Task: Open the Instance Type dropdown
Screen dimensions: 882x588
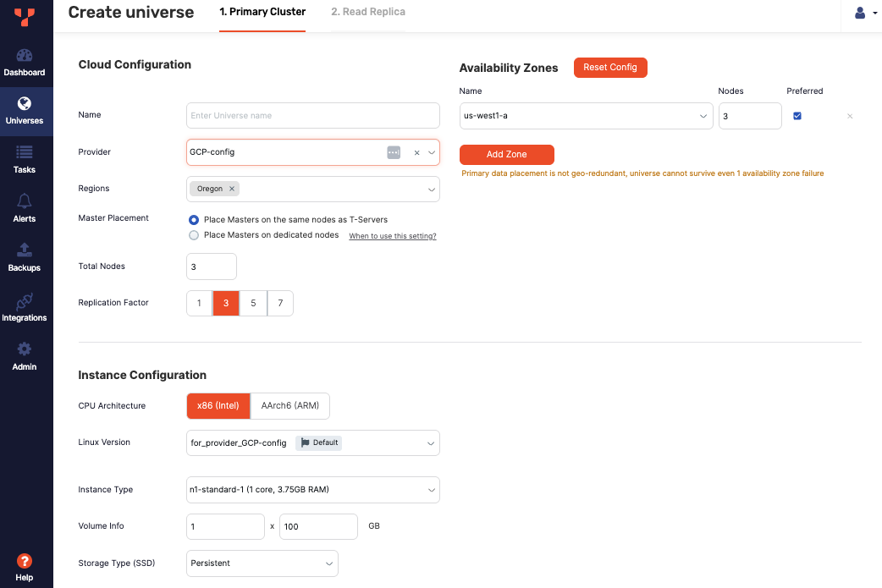Action: coord(312,489)
